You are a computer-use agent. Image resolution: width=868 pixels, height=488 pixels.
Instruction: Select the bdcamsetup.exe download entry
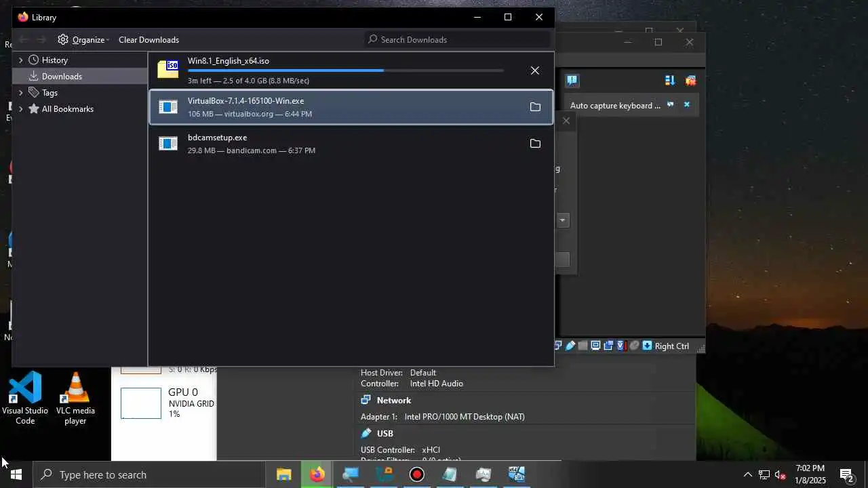point(351,144)
